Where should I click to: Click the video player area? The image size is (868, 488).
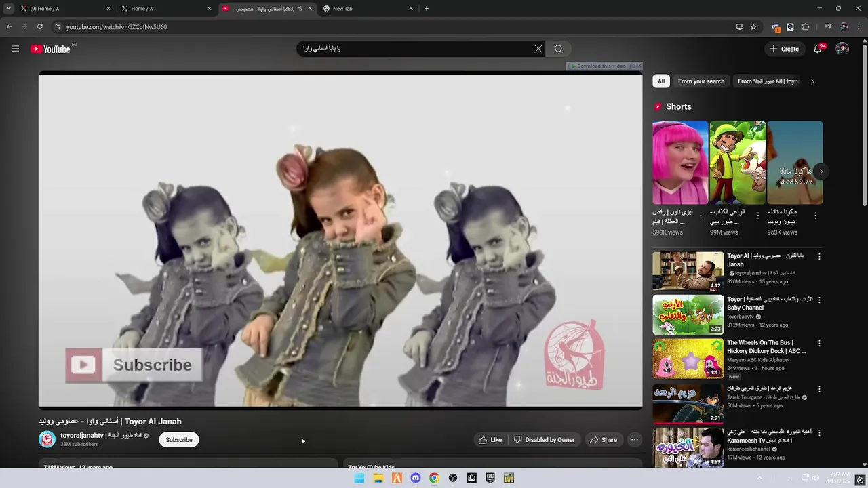point(340,241)
